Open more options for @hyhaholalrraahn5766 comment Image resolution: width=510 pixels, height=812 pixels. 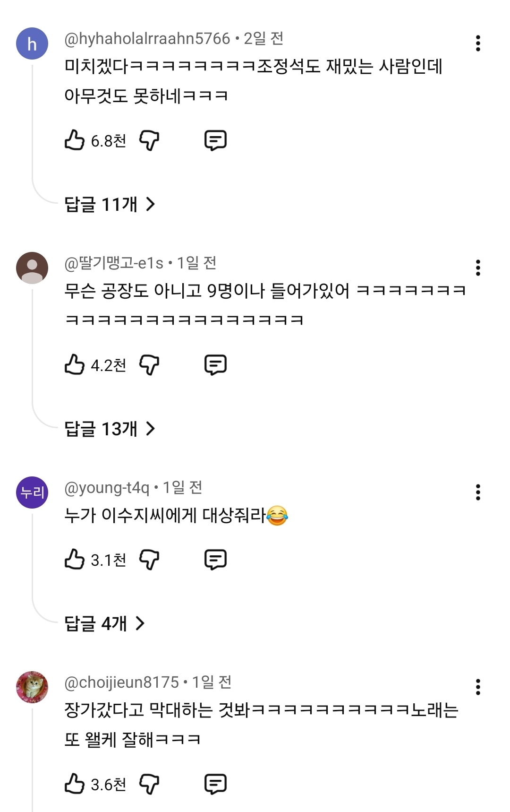coord(478,43)
